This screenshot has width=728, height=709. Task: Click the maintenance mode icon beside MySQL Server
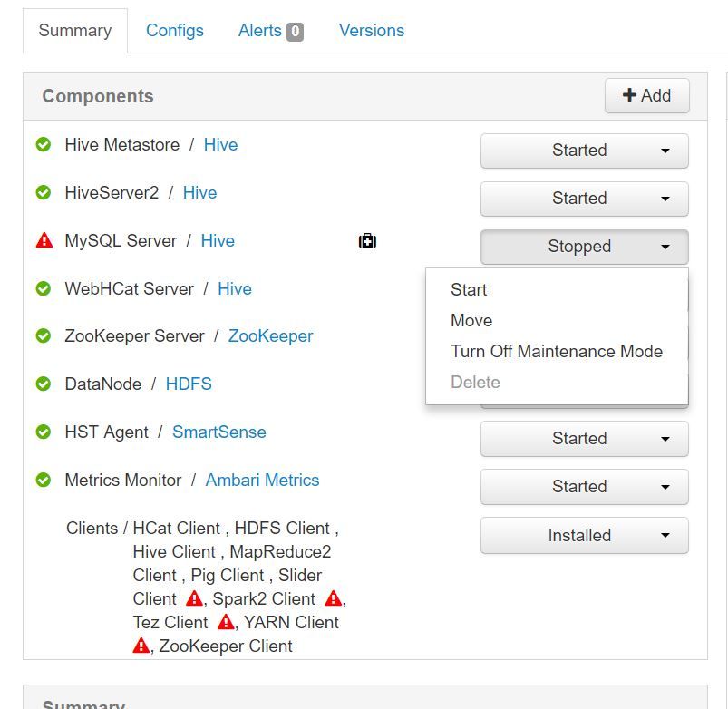(366, 240)
